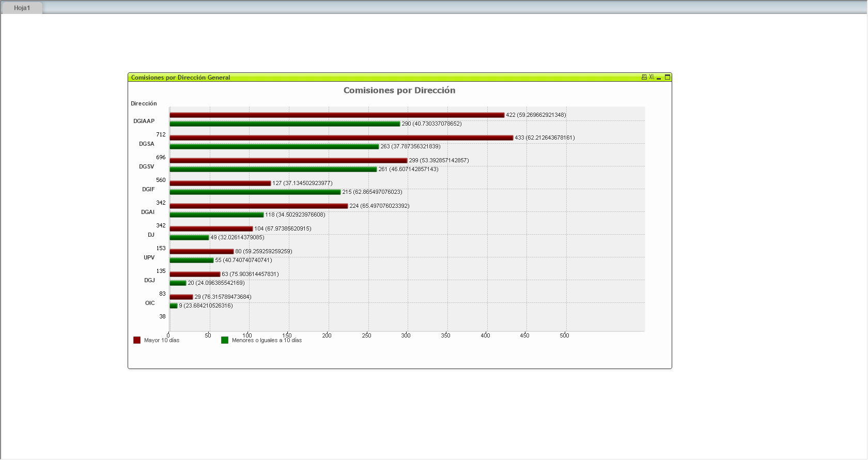Click the red DGIAAP bar labeled 422

point(337,115)
